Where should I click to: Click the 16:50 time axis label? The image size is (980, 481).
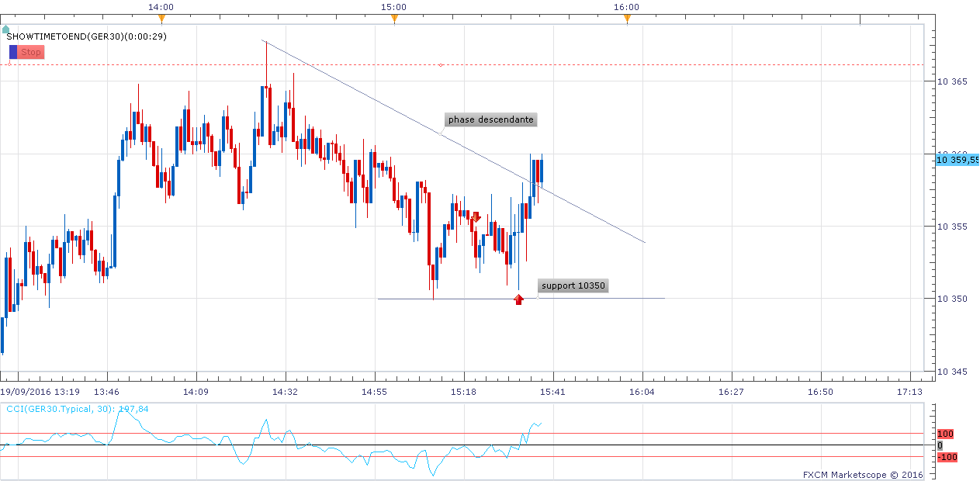820,392
